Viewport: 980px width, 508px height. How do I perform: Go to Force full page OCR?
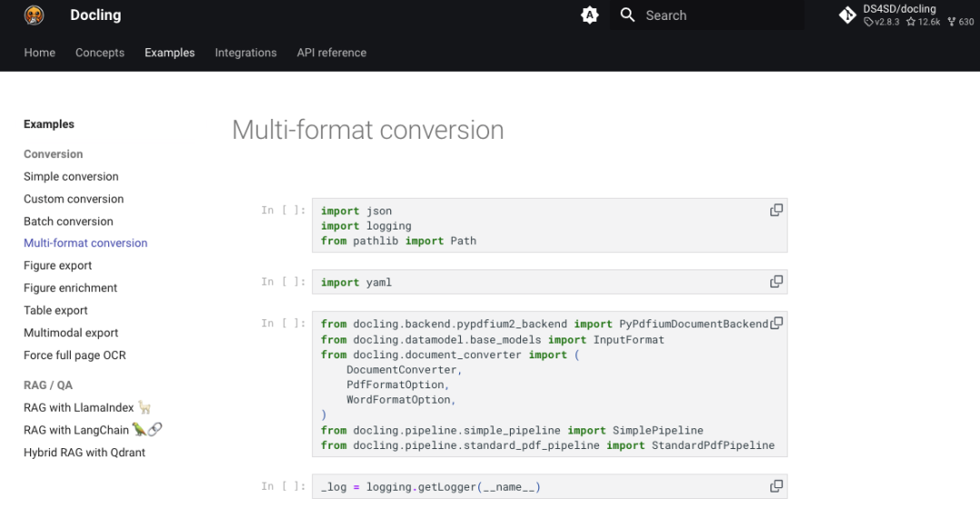[x=74, y=356]
